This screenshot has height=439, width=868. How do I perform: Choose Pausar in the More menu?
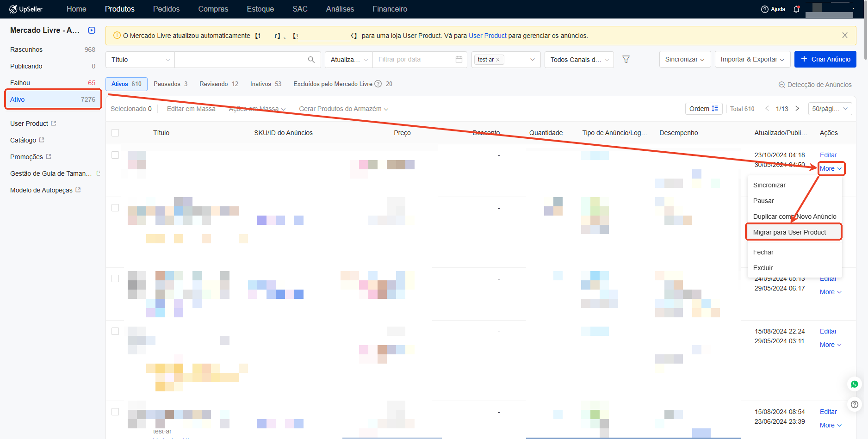[x=794, y=201]
